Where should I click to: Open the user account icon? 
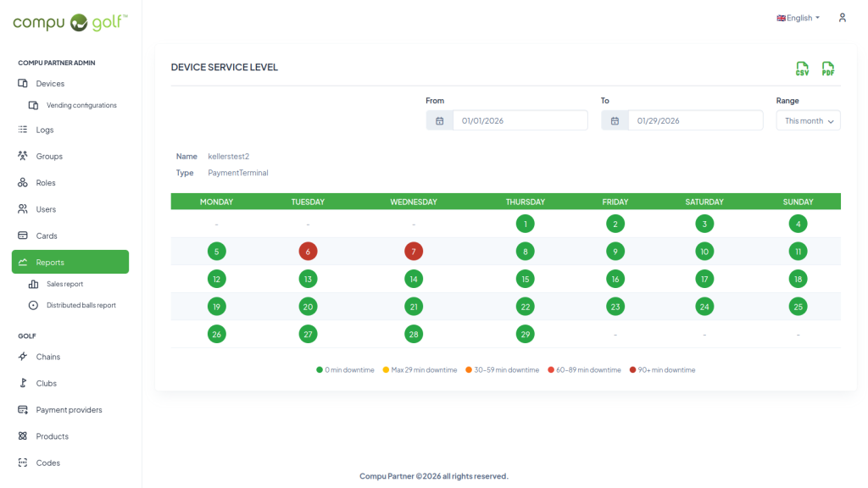click(x=842, y=18)
